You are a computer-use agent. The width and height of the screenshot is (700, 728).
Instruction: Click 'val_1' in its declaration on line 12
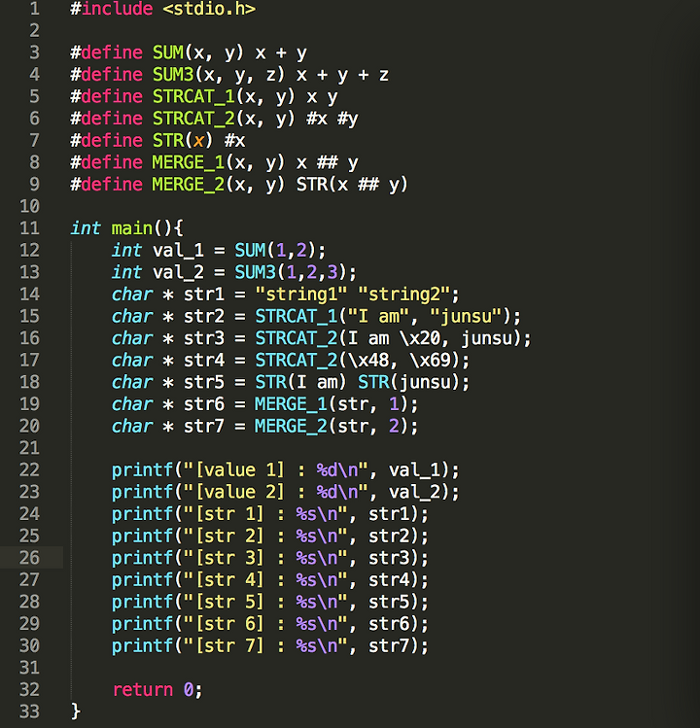pyautogui.click(x=178, y=251)
